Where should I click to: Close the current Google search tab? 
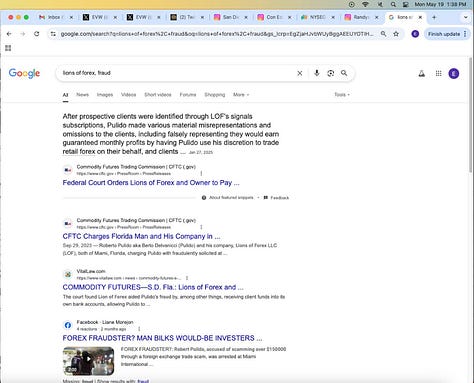(x=420, y=17)
